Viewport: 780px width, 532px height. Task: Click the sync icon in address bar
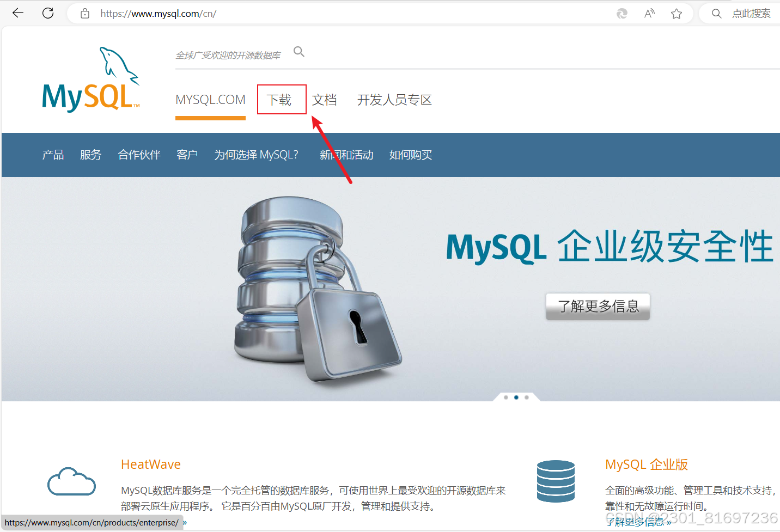tap(621, 13)
